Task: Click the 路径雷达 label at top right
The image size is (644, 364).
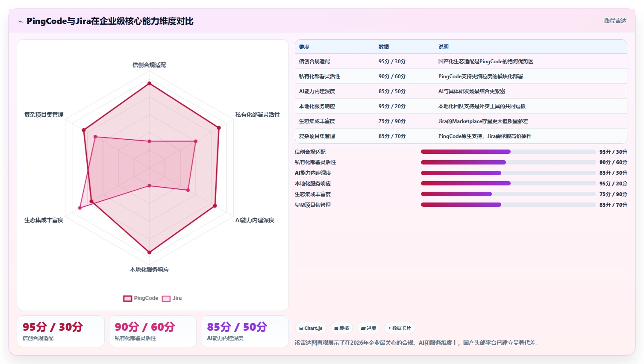Action: click(615, 21)
